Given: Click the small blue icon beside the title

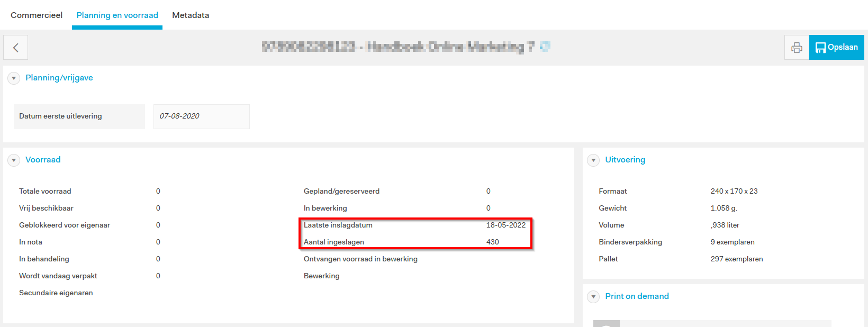Looking at the screenshot, I should 545,47.
